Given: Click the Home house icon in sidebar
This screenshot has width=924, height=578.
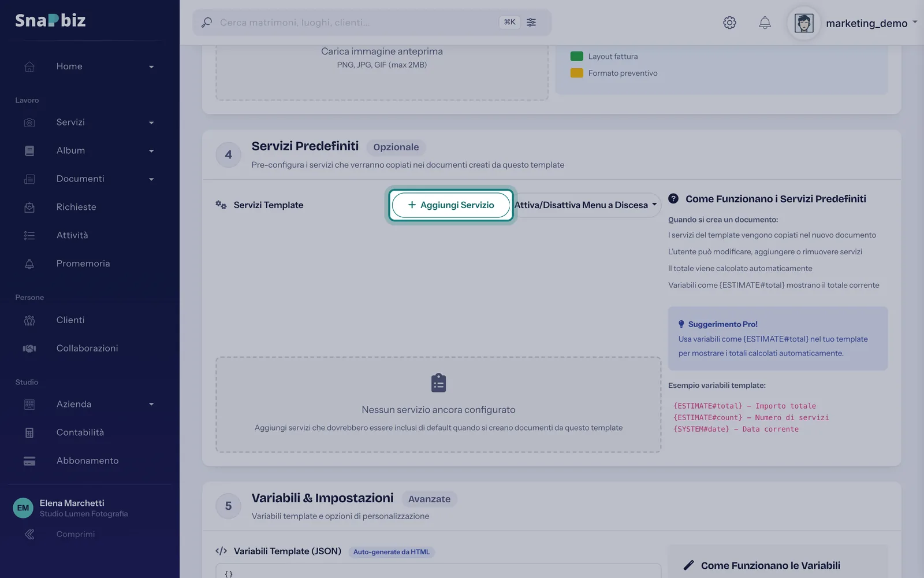Looking at the screenshot, I should 29,66.
